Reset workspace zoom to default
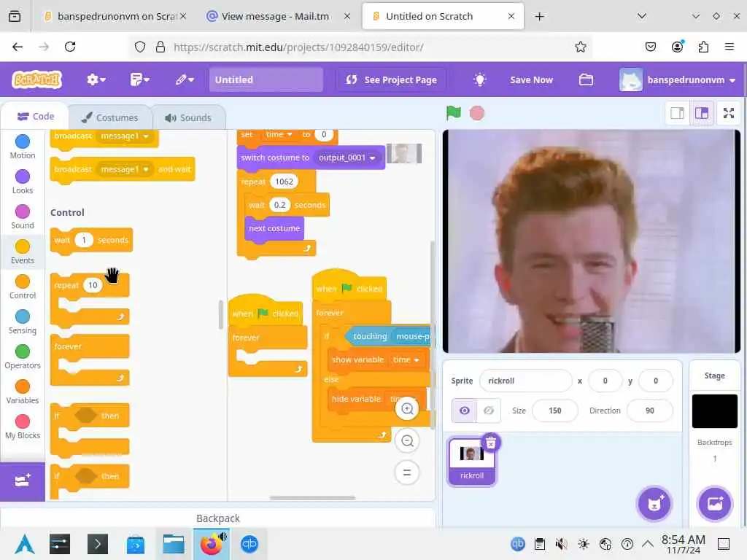 [x=407, y=472]
